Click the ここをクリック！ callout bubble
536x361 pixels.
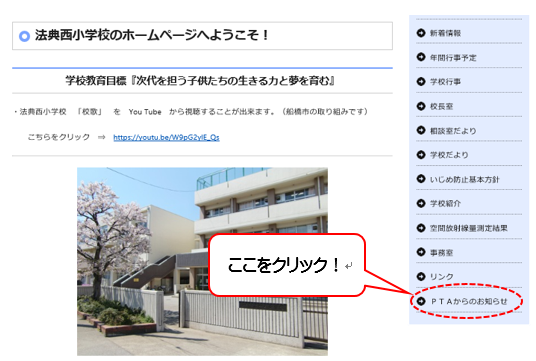click(287, 265)
